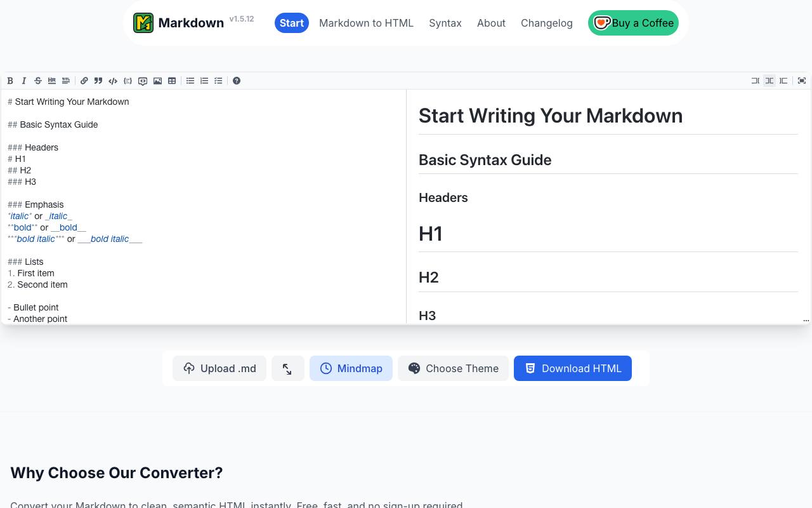Click '# Start Writing Your Markdown' editor line
This screenshot has height=508, width=812.
pyautogui.click(x=69, y=102)
